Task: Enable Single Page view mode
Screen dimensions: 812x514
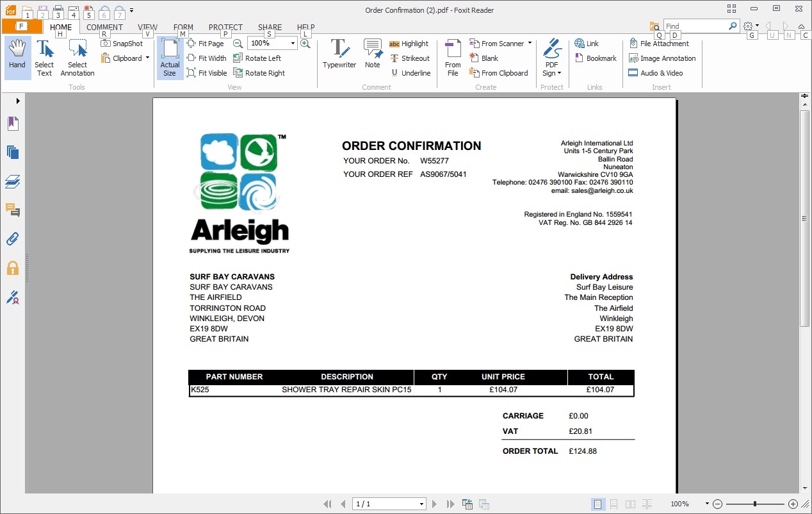Action: click(597, 504)
